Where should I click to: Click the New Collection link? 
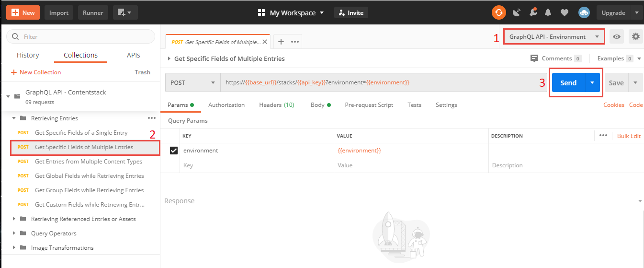point(36,72)
